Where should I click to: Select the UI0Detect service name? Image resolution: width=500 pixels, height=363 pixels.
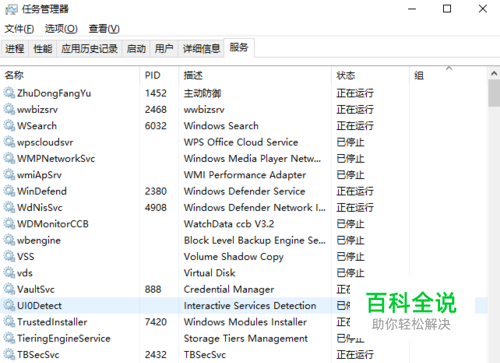(40, 305)
